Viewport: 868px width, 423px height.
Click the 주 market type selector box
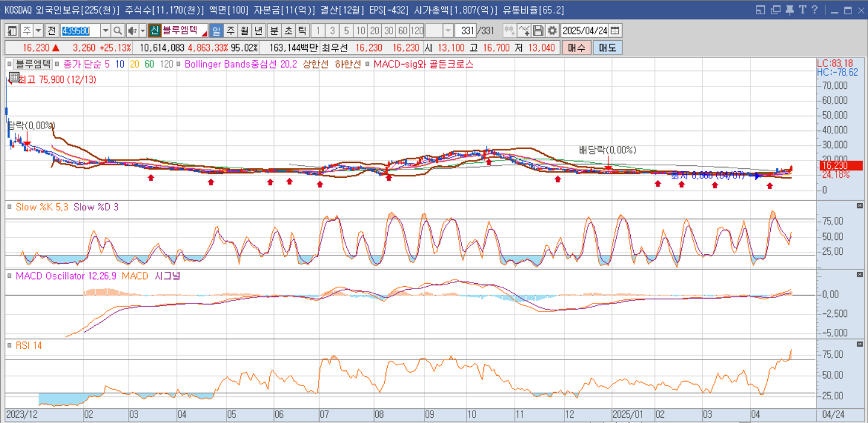coord(27,31)
